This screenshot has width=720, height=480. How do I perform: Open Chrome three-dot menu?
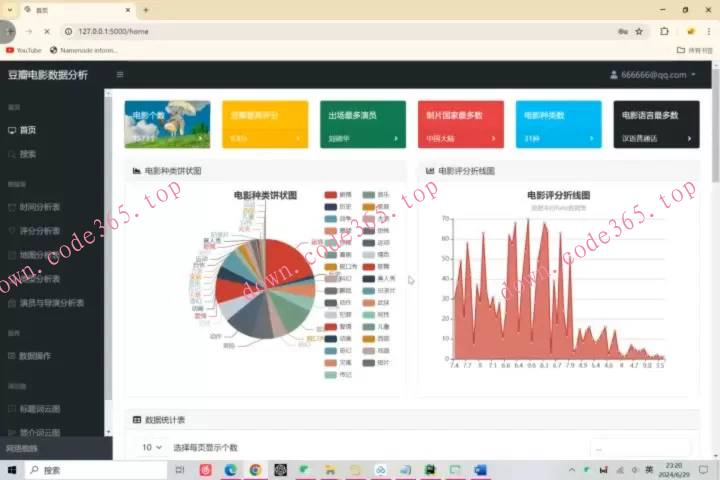click(709, 31)
